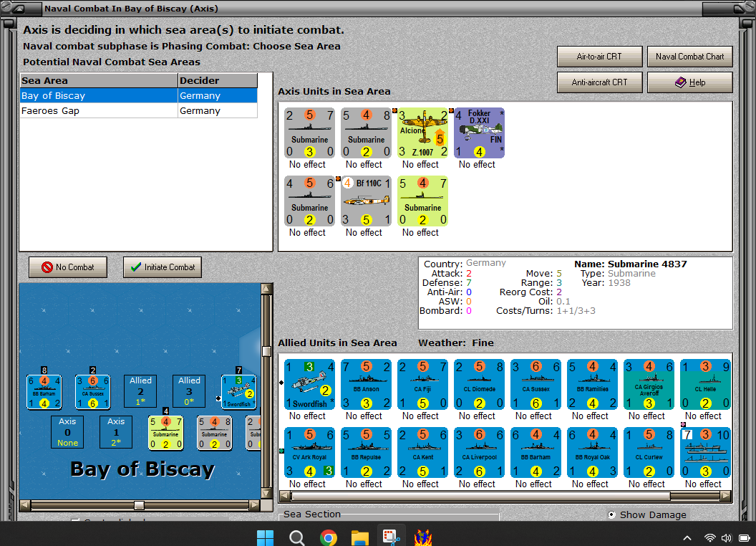Click the sea map's scroll right arrow
Viewport: 756px width, 546px height.
point(255,505)
